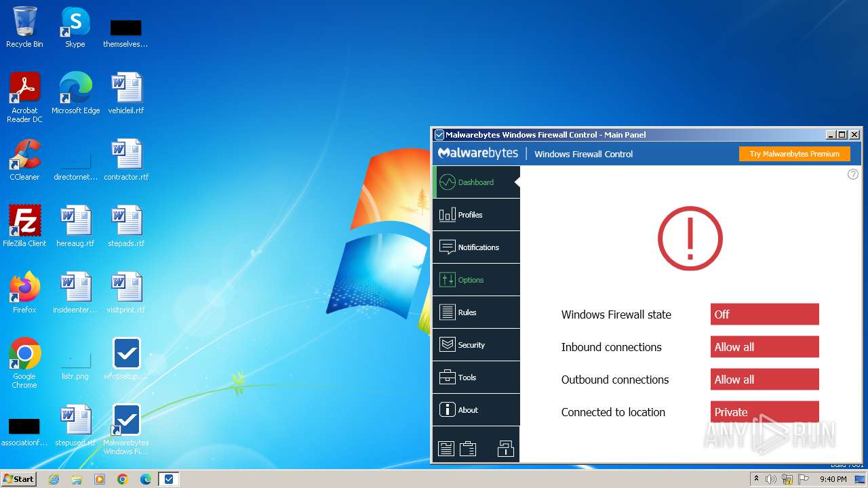Launch Edge from the taskbar
This screenshot has width=868, height=488.
tap(146, 479)
